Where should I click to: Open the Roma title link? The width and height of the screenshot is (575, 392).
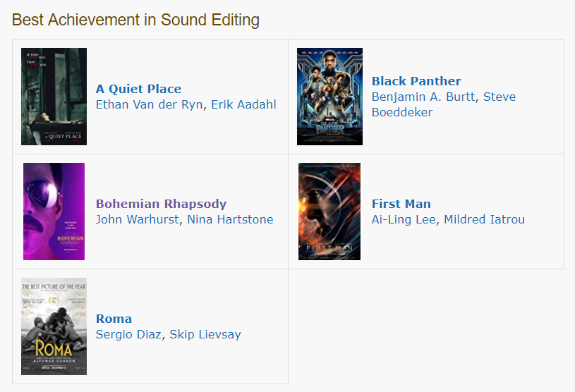point(114,319)
